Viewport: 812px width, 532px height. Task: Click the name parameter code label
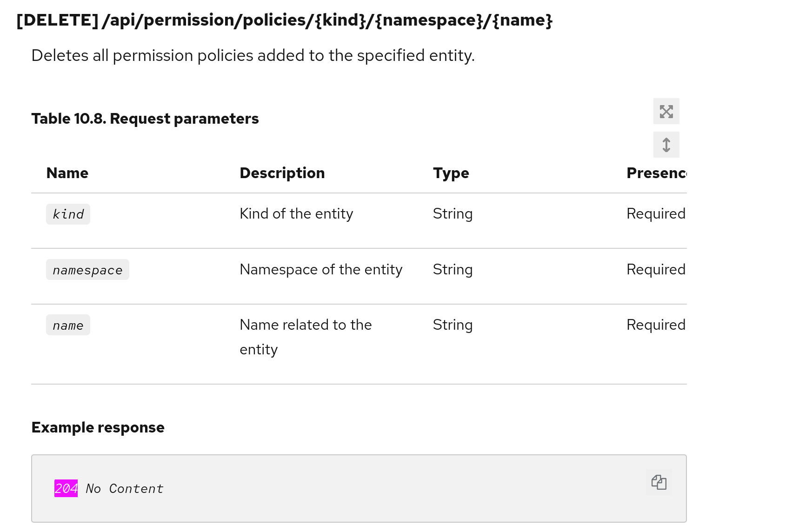tap(68, 326)
